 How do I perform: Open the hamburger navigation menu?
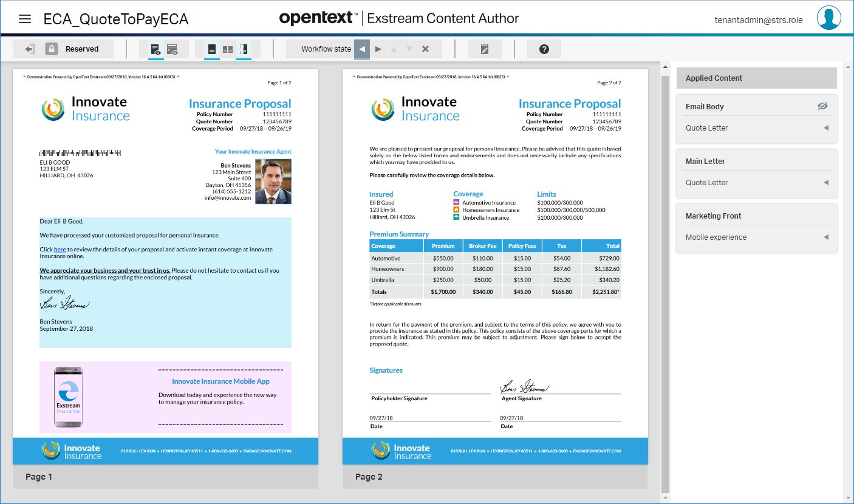pos(25,19)
